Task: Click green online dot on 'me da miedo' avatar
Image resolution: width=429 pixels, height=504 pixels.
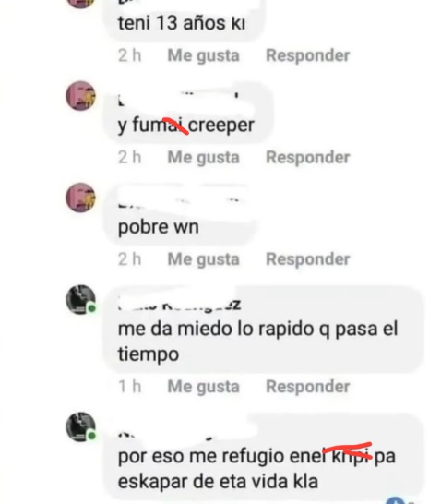Action: click(x=91, y=308)
